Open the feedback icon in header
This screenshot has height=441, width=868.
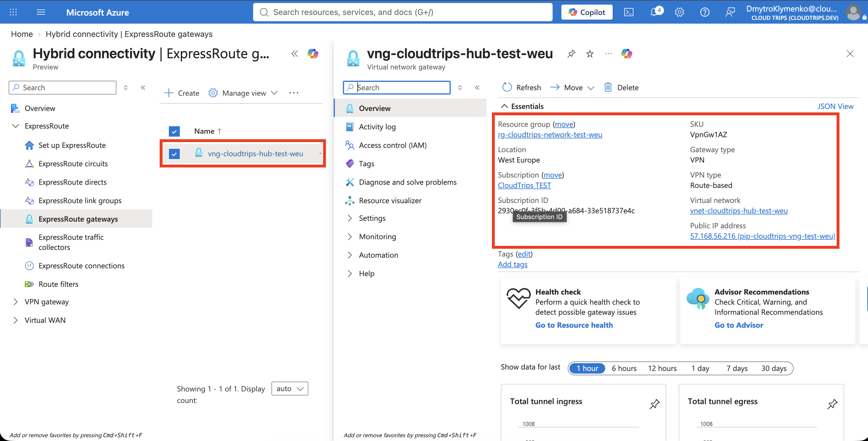[730, 12]
